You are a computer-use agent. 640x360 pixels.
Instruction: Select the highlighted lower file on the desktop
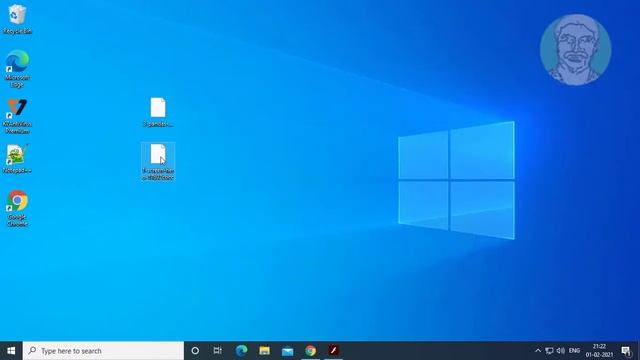(158, 162)
